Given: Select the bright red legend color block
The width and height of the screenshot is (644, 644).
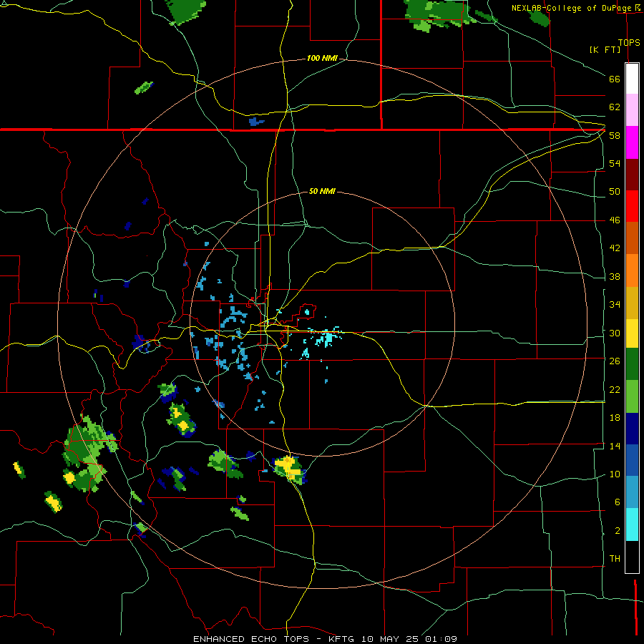Looking at the screenshot, I should [x=632, y=206].
